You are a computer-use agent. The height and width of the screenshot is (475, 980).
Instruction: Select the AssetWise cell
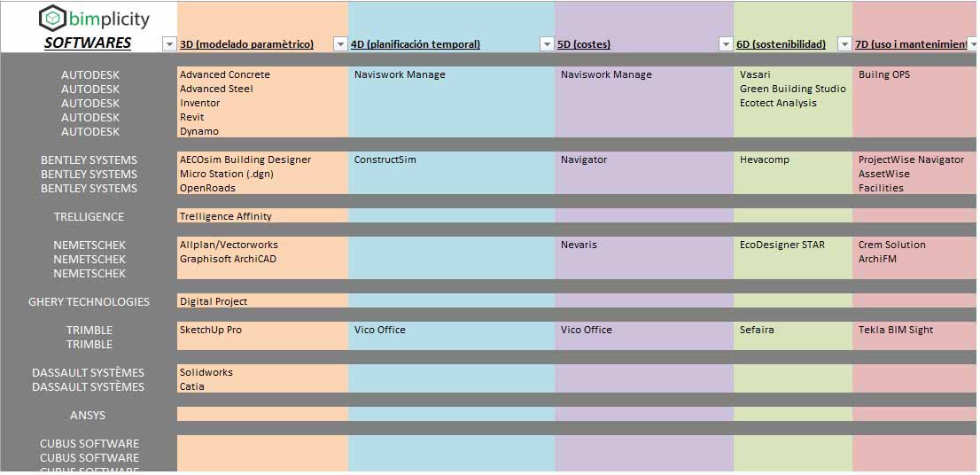pos(883,174)
